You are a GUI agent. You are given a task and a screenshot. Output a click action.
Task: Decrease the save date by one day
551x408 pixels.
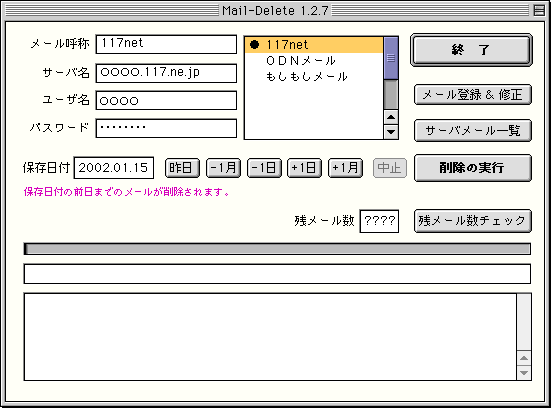coord(264,168)
